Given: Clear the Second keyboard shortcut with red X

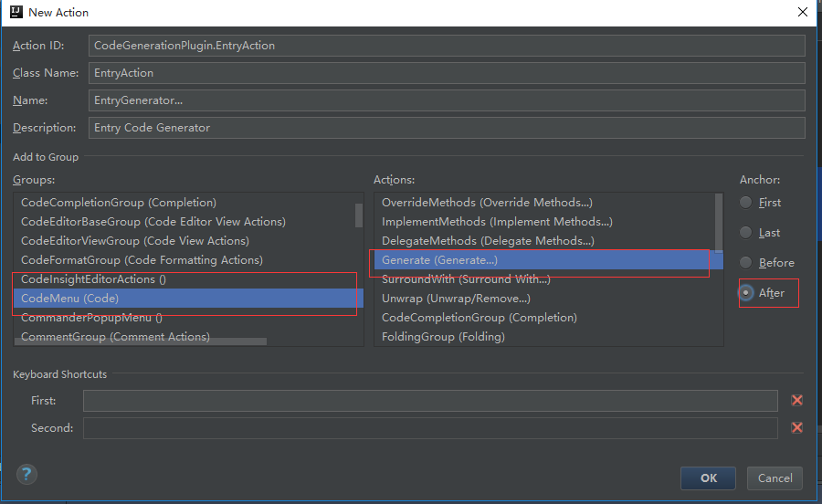Looking at the screenshot, I should coord(796,427).
